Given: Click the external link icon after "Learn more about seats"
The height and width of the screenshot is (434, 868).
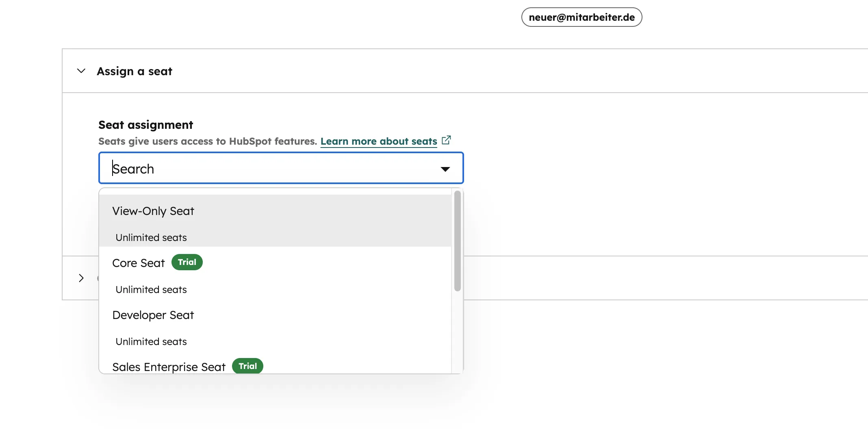Looking at the screenshot, I should click(x=446, y=140).
